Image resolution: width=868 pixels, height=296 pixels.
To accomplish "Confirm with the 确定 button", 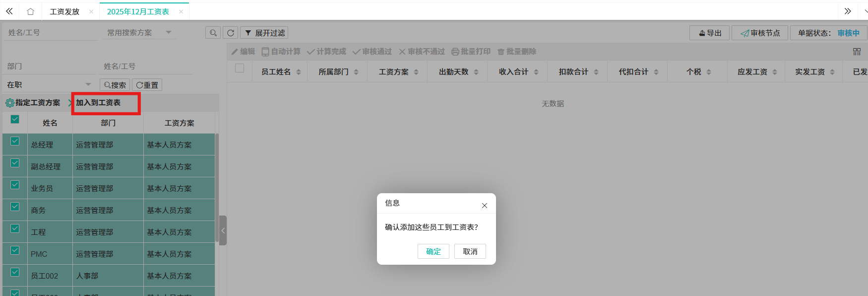I will click(x=433, y=251).
